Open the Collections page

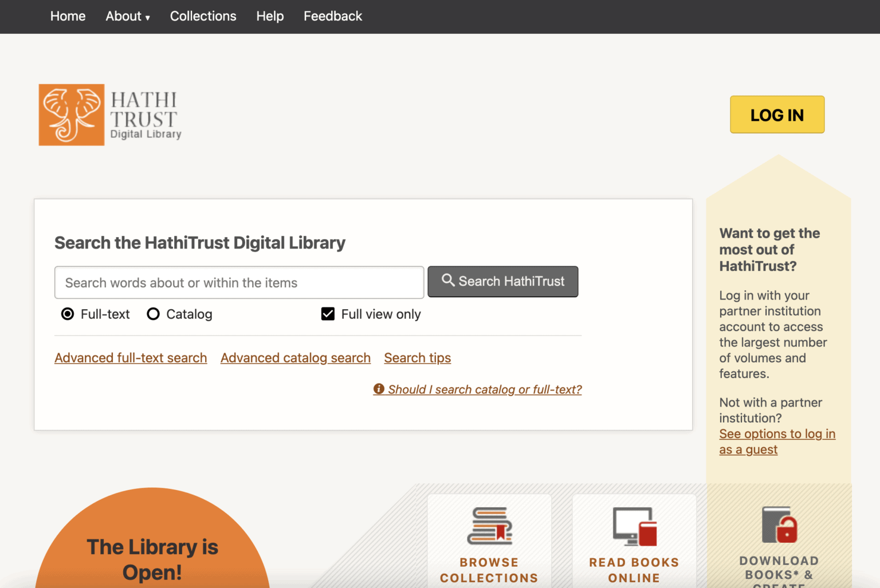click(203, 16)
